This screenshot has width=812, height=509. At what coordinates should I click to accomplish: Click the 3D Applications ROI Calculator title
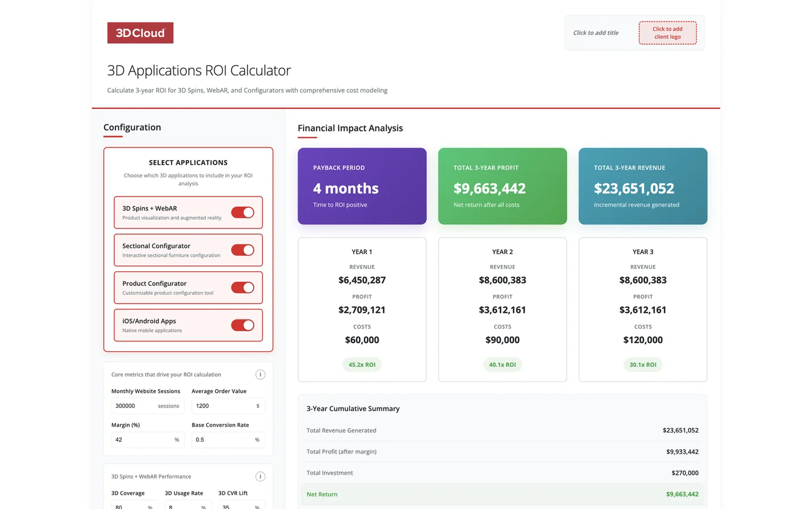click(x=199, y=70)
